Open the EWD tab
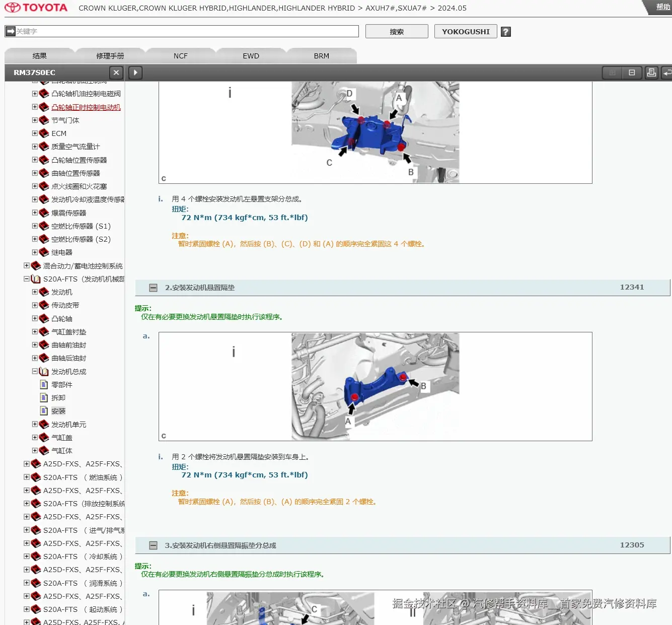The image size is (672, 625). click(x=251, y=56)
